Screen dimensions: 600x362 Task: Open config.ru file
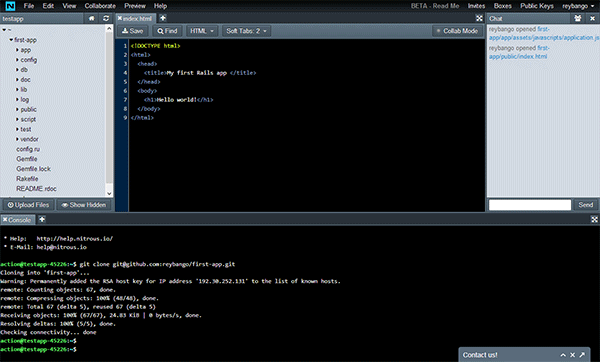[28, 149]
